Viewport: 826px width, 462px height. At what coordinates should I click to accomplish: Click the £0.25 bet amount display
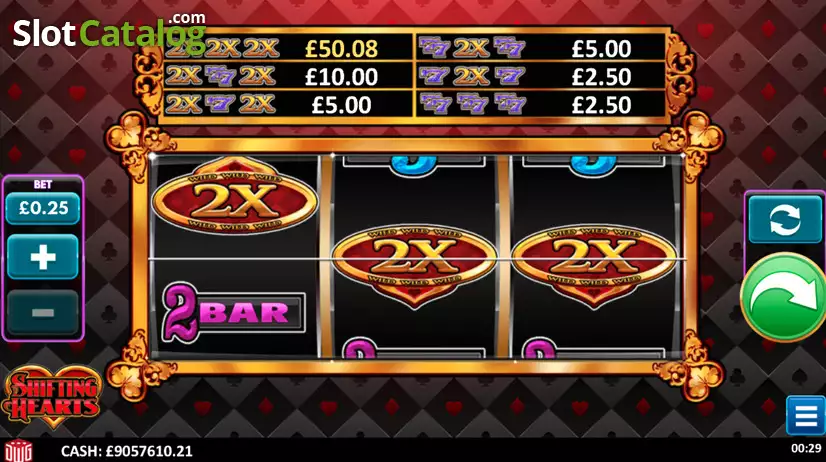pos(43,208)
